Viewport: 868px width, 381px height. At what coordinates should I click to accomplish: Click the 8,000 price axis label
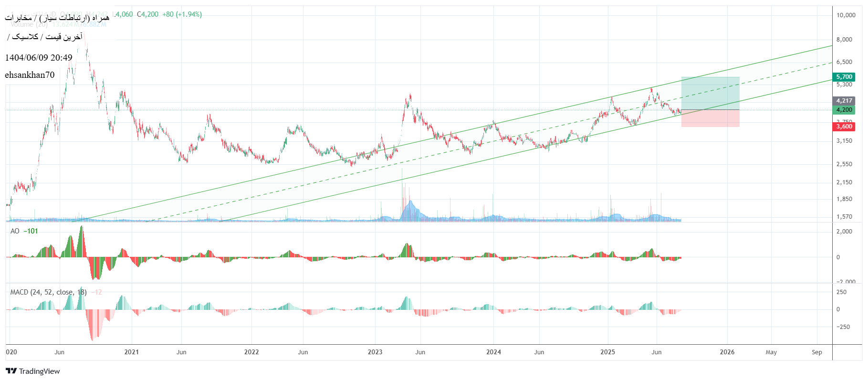844,40
